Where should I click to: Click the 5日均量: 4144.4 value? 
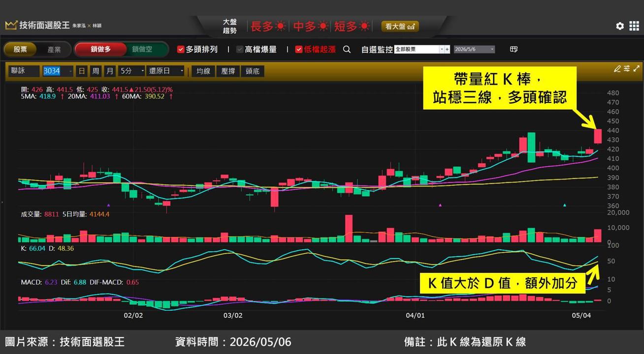pyautogui.click(x=86, y=214)
